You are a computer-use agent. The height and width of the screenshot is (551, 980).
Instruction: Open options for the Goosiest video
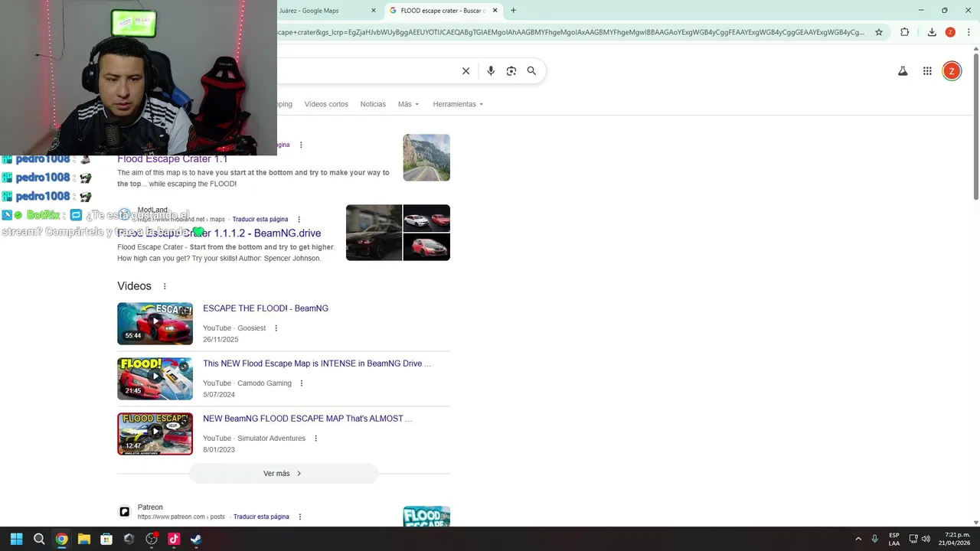tap(276, 328)
